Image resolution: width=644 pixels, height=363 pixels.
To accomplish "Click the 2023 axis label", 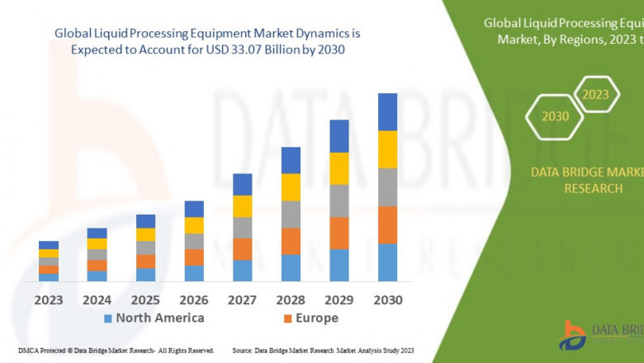I will (49, 300).
